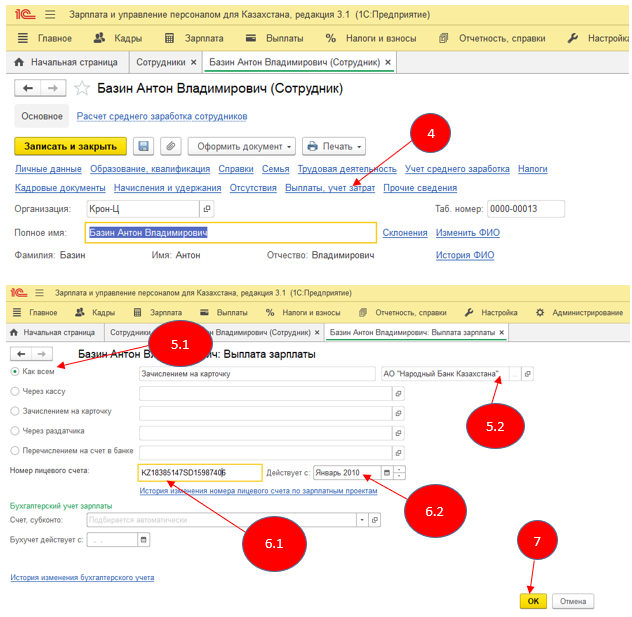The image size is (632, 617).
Task: Open the Личные данные link
Action: pyautogui.click(x=48, y=169)
